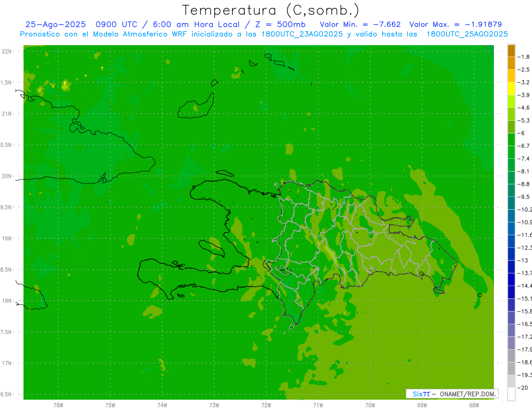Click the colorbar value "-13"
The width and height of the screenshot is (532, 411).
point(523,260)
